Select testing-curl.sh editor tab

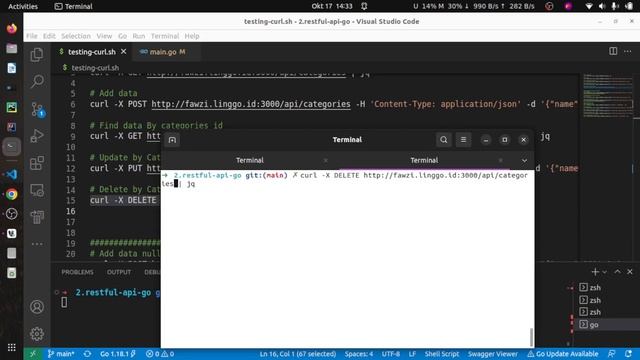click(x=92, y=52)
